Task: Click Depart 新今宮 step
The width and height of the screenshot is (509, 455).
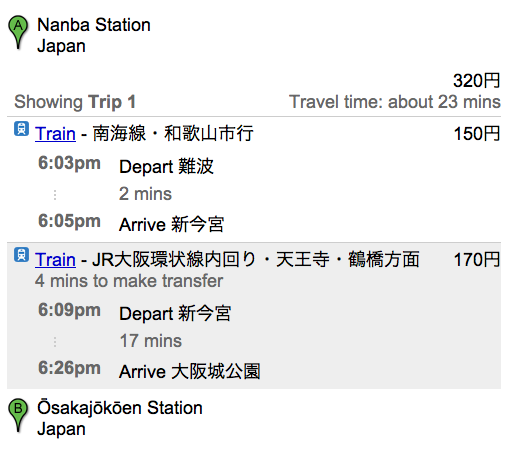Action: pyautogui.click(x=175, y=314)
